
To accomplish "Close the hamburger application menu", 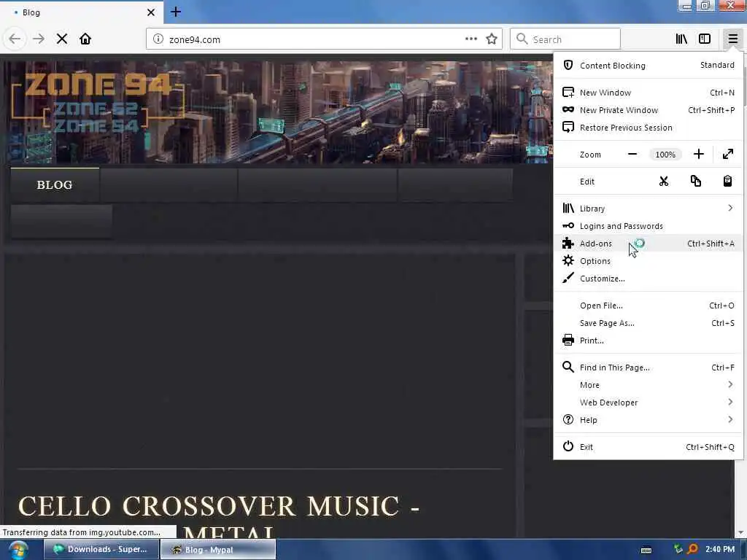I will [732, 39].
